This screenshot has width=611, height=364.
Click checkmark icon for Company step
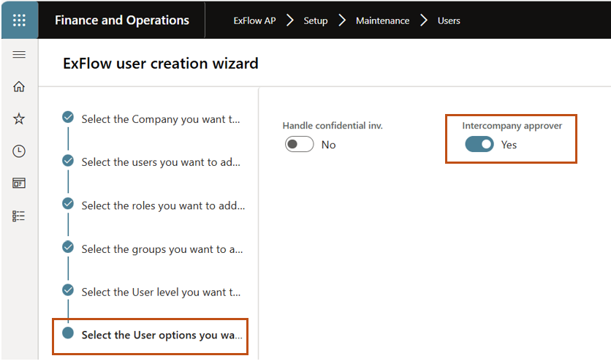[68, 117]
